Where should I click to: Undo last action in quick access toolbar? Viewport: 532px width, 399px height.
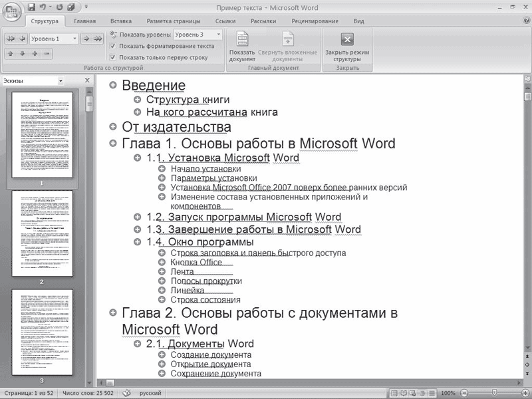click(x=43, y=7)
